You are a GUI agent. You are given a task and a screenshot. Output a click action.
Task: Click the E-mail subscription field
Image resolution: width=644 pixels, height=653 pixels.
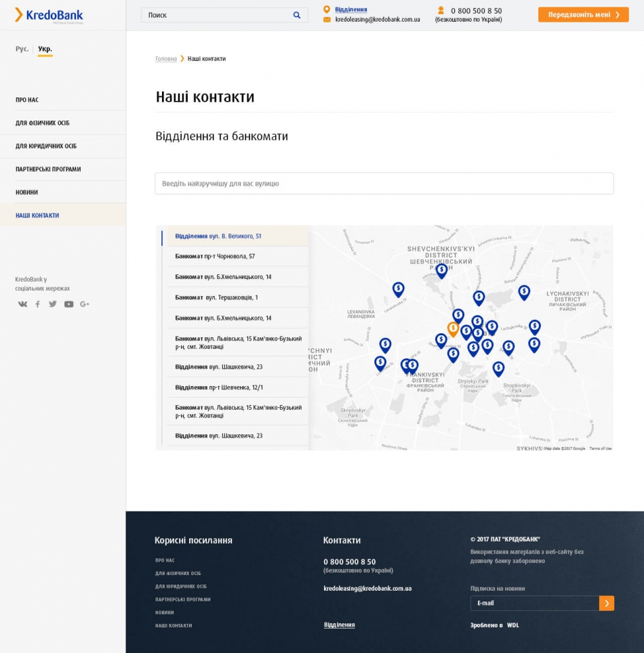point(534,603)
